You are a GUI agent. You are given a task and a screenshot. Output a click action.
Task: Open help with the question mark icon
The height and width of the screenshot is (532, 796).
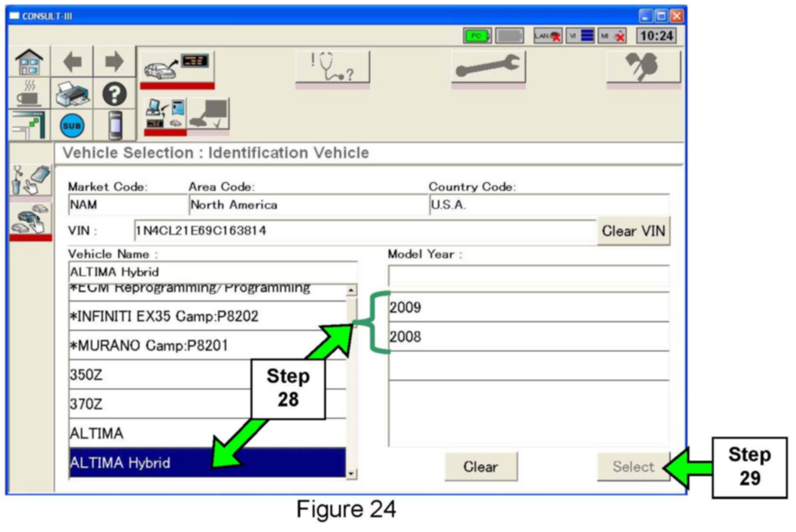(x=114, y=94)
